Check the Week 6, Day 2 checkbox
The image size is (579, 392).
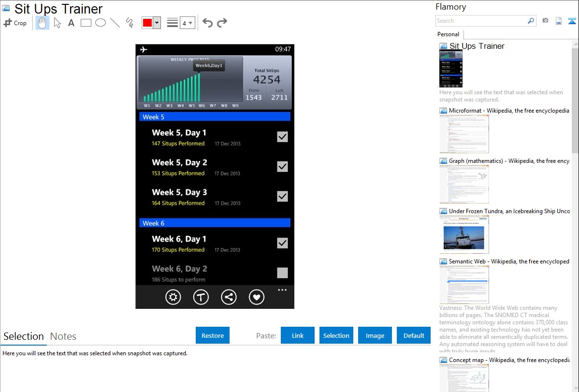tap(282, 273)
